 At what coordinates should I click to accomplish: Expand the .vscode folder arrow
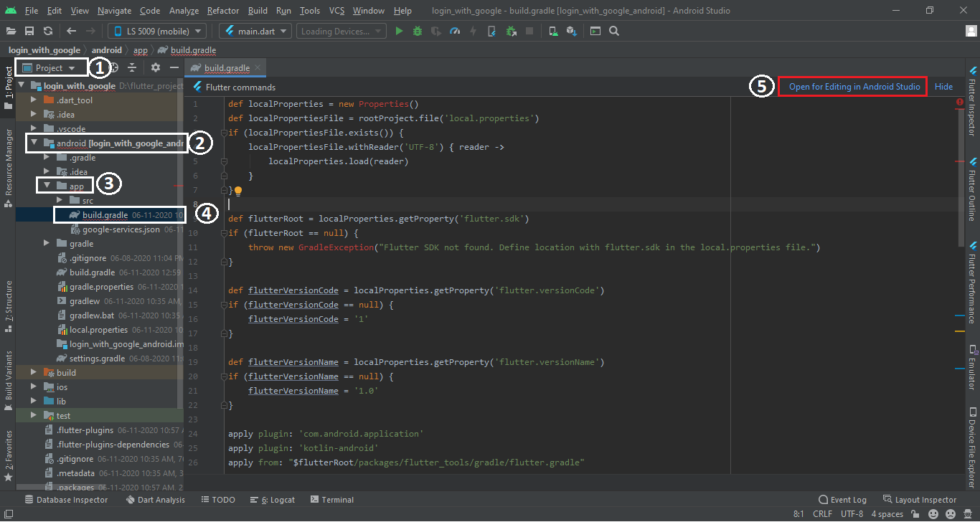[x=34, y=129]
